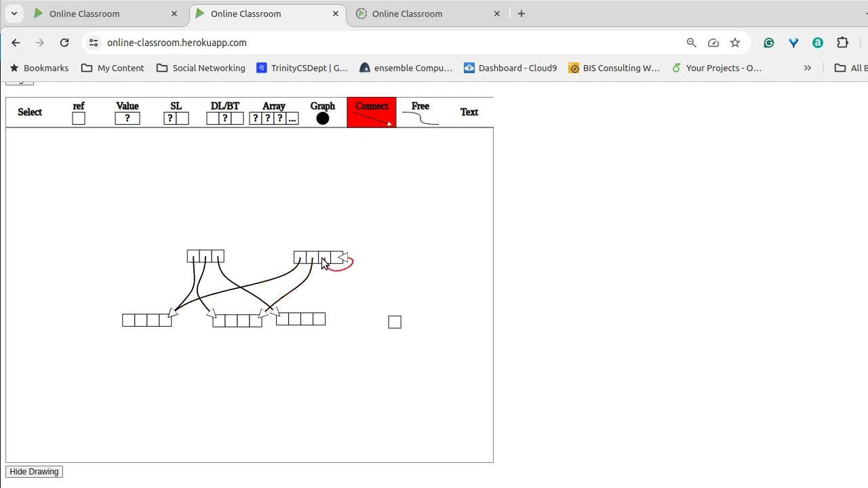Image resolution: width=868 pixels, height=488 pixels.
Task: Pick the SL singly-linked node tool
Action: click(176, 113)
